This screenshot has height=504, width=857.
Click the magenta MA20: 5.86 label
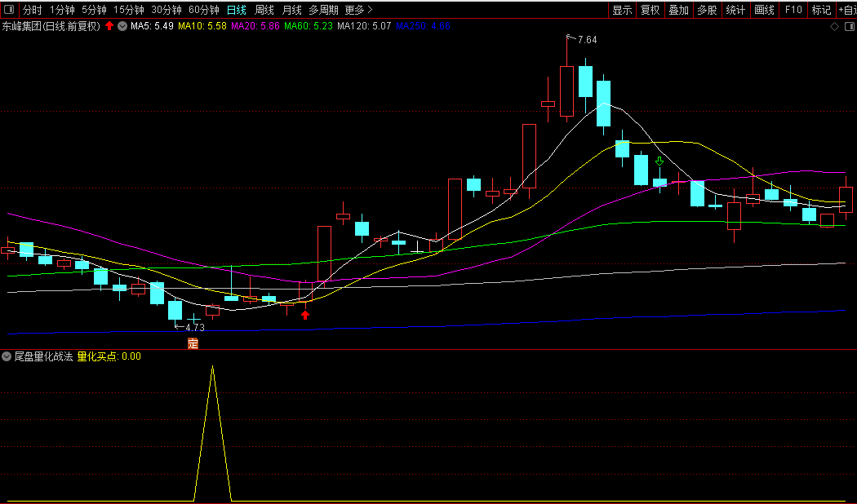[x=255, y=25]
